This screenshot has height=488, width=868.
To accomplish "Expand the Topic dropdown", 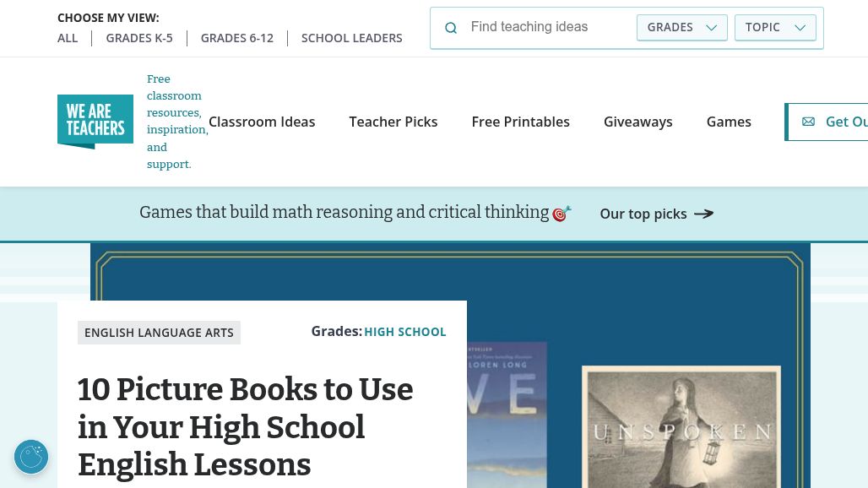I will [775, 27].
